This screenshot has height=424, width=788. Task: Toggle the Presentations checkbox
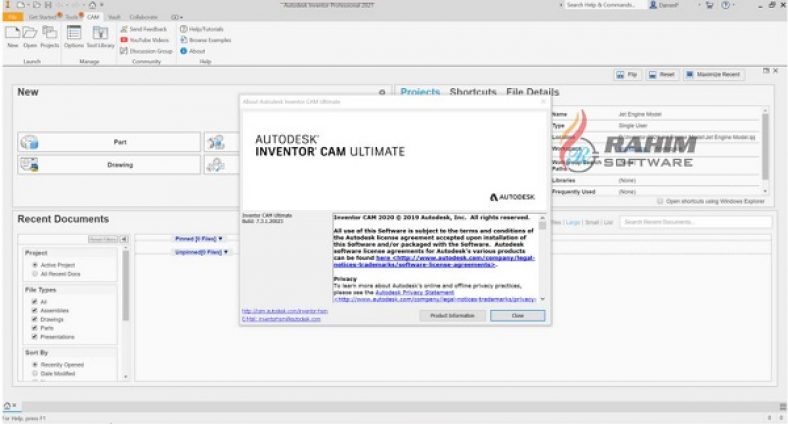(35, 337)
